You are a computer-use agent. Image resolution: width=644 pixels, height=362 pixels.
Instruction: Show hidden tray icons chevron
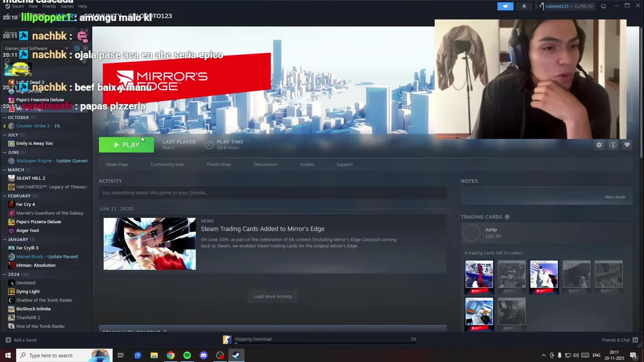click(543, 355)
